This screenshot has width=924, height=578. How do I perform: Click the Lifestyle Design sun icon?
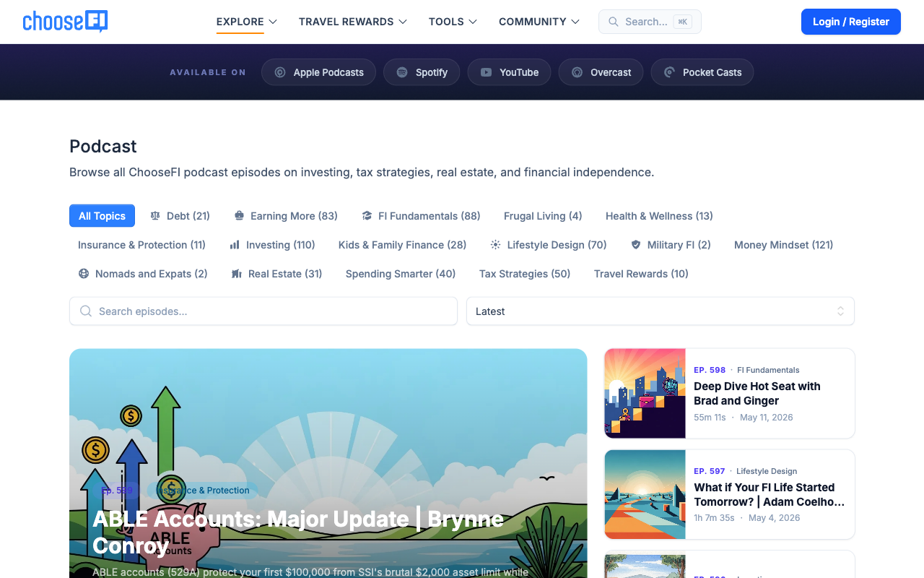[495, 245]
